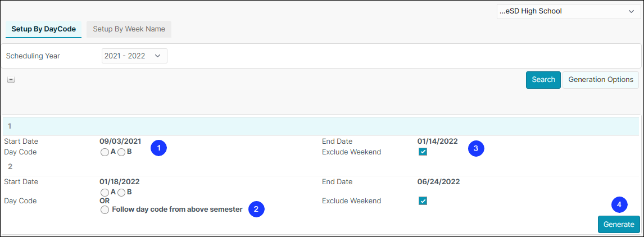Click the Generate button

coord(619,224)
